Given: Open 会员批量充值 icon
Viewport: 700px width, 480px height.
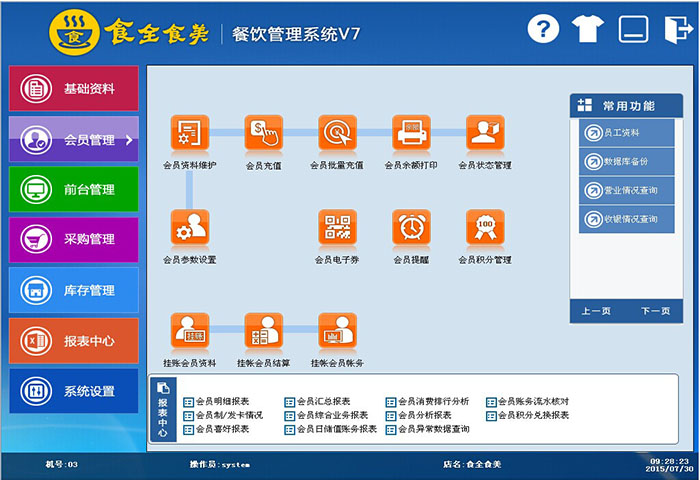Looking at the screenshot, I should (x=337, y=133).
